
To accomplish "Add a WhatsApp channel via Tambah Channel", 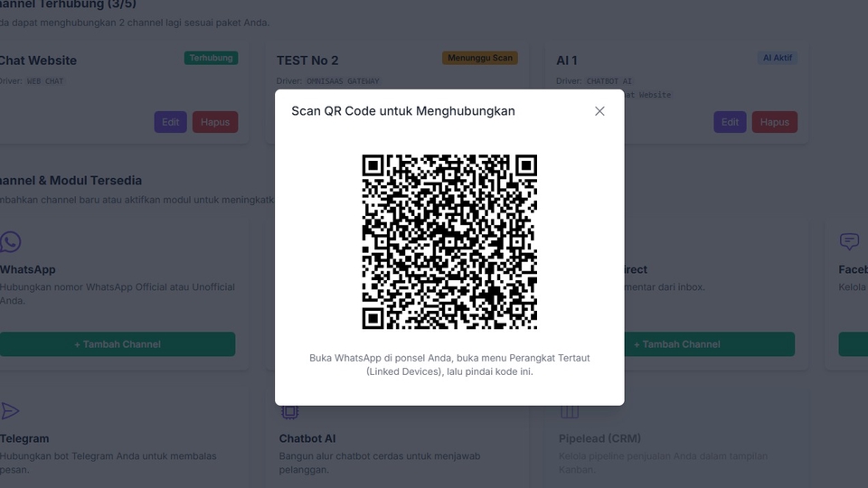I will click(x=118, y=344).
